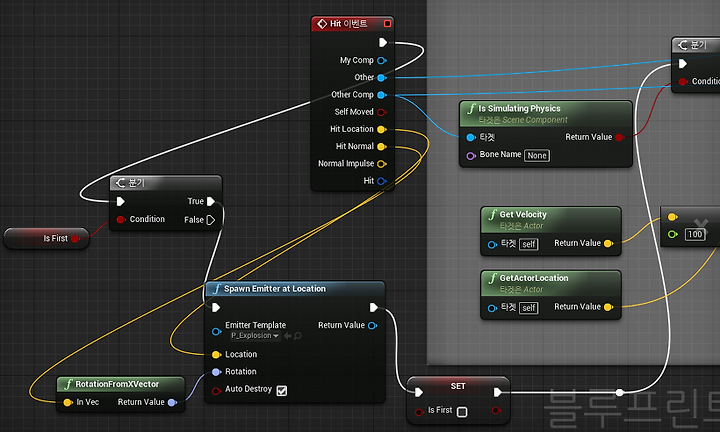Open the P_Explosion emitter template dropdown
The image size is (720, 432).
click(x=255, y=336)
